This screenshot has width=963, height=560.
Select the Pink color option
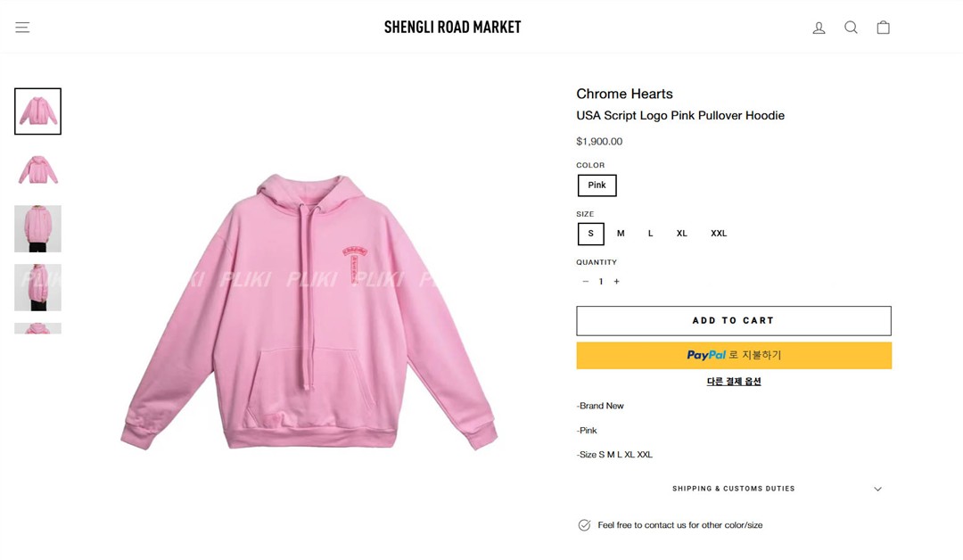[597, 185]
